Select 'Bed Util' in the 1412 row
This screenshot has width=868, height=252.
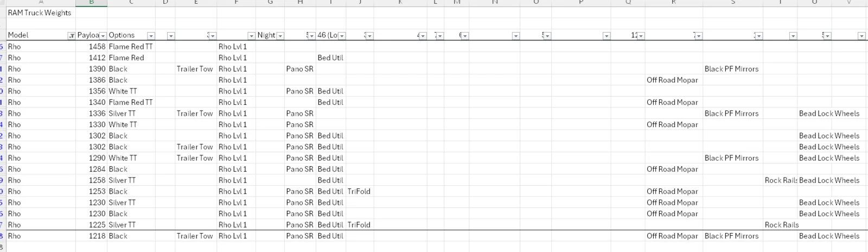point(330,58)
